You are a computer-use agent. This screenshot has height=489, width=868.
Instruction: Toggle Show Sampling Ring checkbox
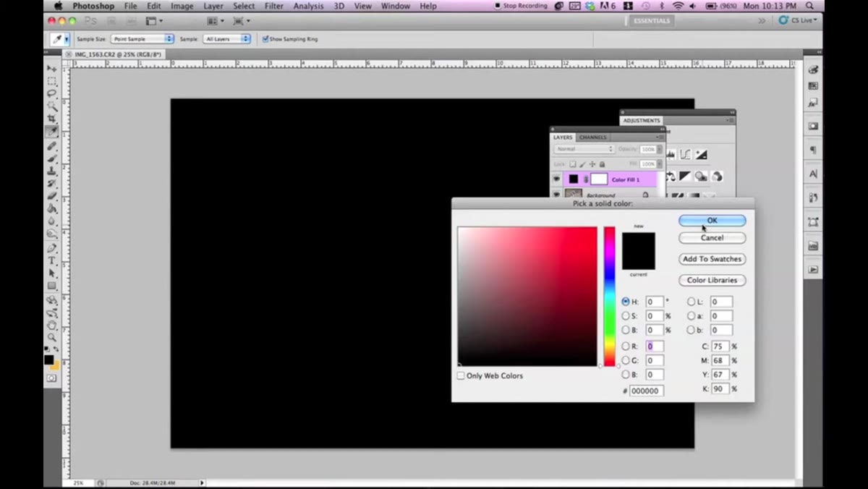point(265,39)
